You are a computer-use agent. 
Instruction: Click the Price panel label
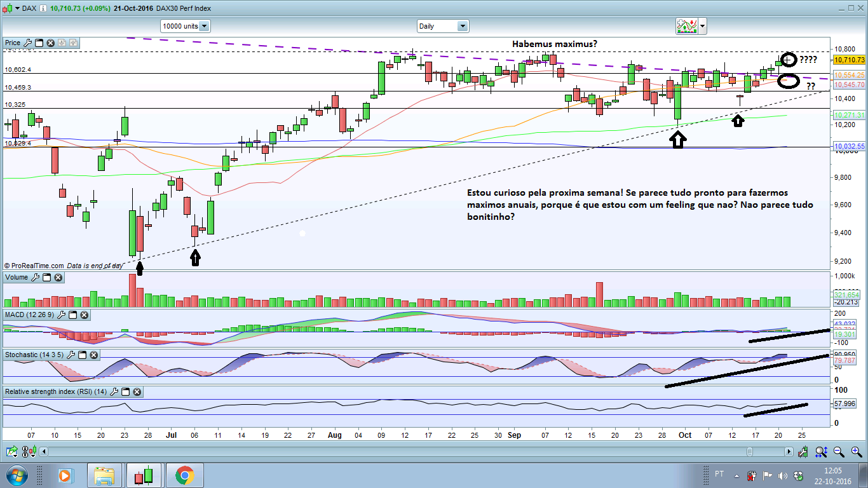[13, 43]
